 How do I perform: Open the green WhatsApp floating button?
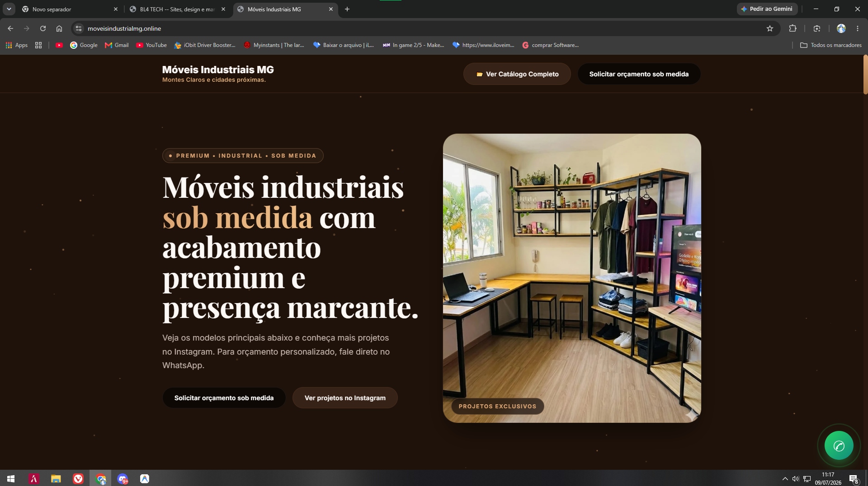tap(839, 446)
